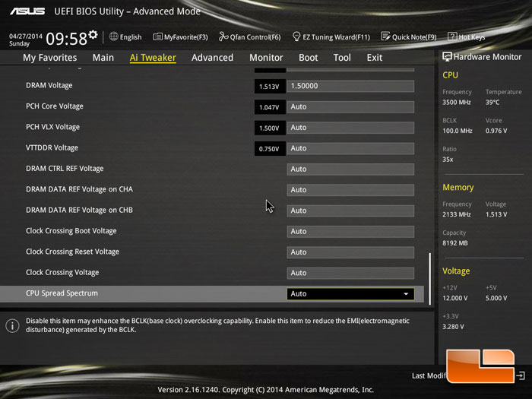Launch EZ Tuning Wizard(F11)
This screenshot has width=532, height=399.
coord(331,37)
